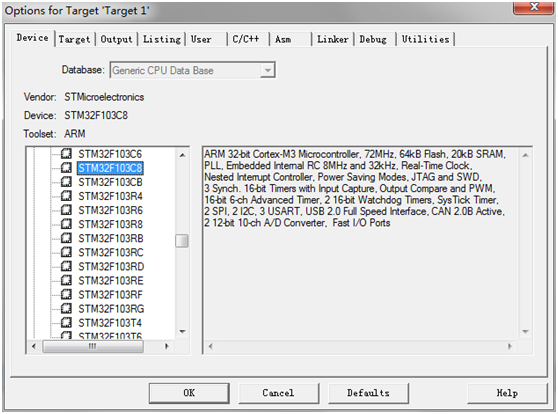Select the highlighted STM32F103C8 device
Image resolution: width=558 pixels, height=414 pixels.
110,168
